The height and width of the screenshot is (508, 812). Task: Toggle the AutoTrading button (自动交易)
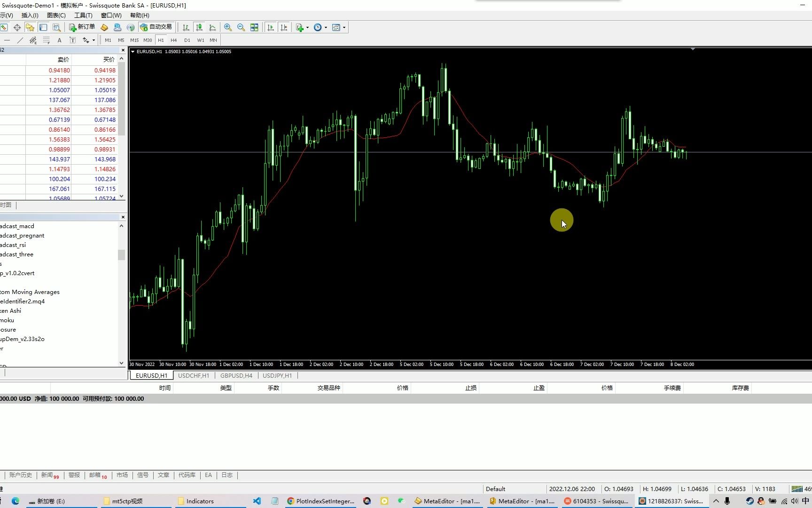tap(156, 27)
